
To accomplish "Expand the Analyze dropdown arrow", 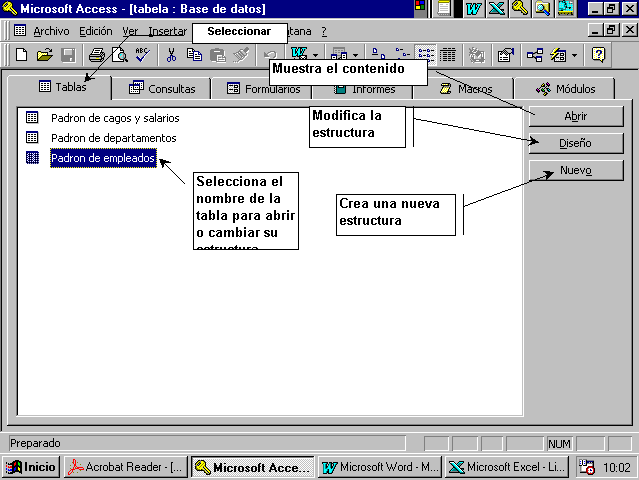I will click(355, 55).
